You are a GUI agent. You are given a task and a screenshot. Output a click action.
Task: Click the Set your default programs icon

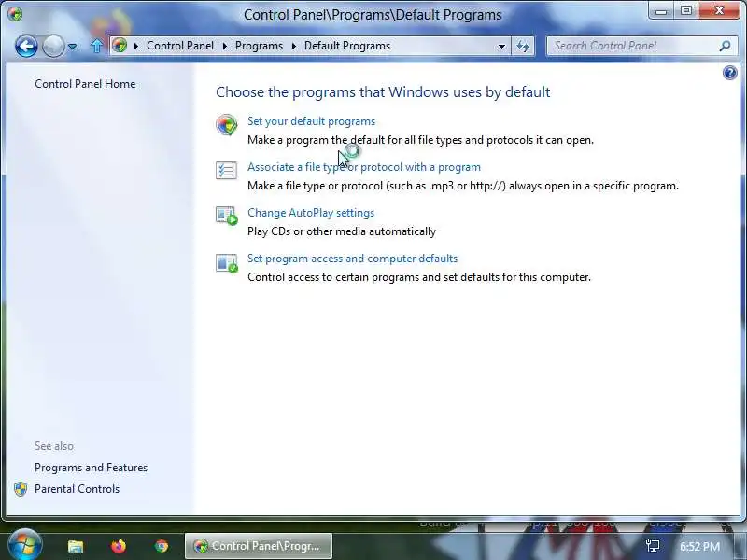tap(226, 125)
